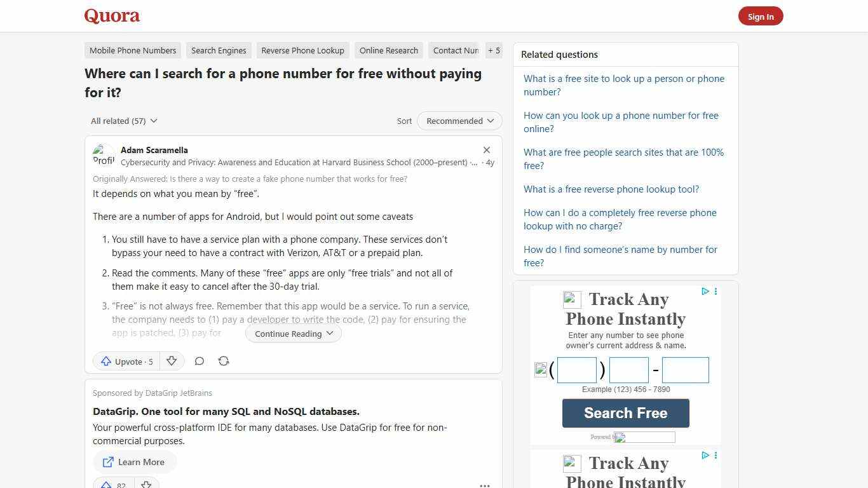Click the downvote icon on the DataGrip post
Screen dimensions: 868x488
coord(146,484)
